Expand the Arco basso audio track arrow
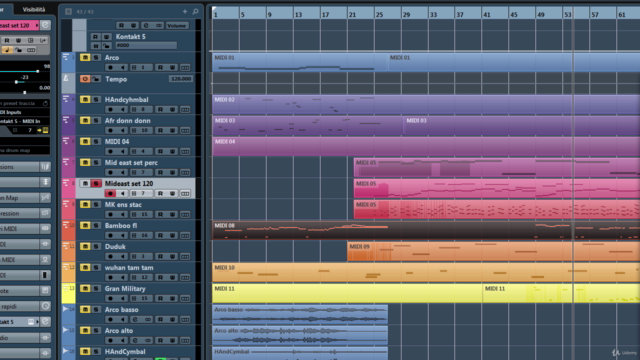The image size is (640, 360). [65, 309]
